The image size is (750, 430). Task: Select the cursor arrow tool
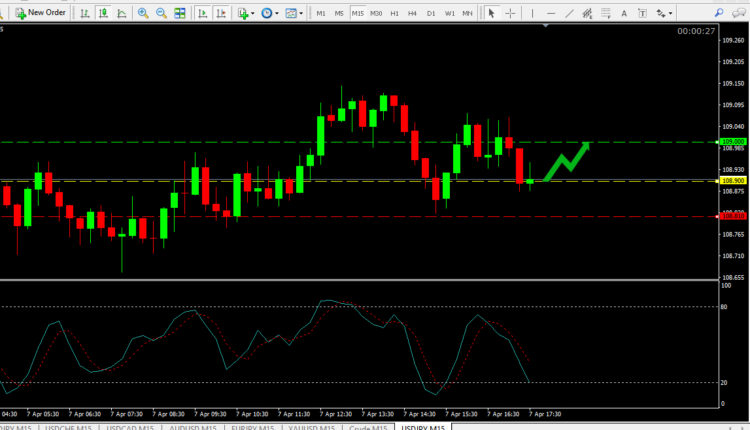pos(491,13)
